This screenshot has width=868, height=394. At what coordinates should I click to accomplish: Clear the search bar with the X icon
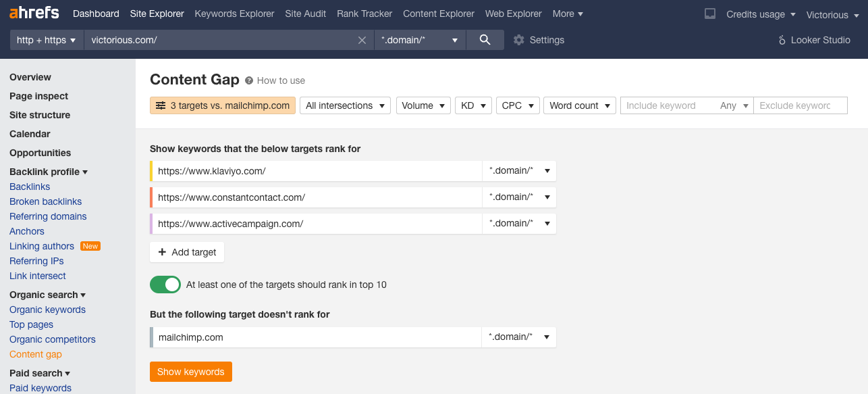[362, 40]
